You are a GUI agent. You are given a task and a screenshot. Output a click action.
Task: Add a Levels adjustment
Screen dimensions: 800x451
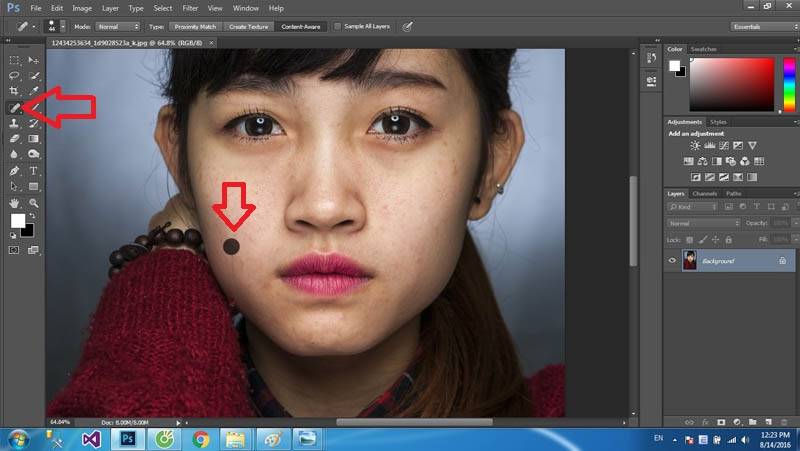pos(709,145)
